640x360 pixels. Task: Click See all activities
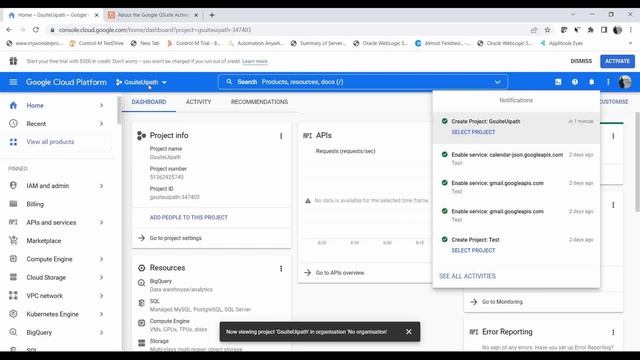tap(467, 276)
